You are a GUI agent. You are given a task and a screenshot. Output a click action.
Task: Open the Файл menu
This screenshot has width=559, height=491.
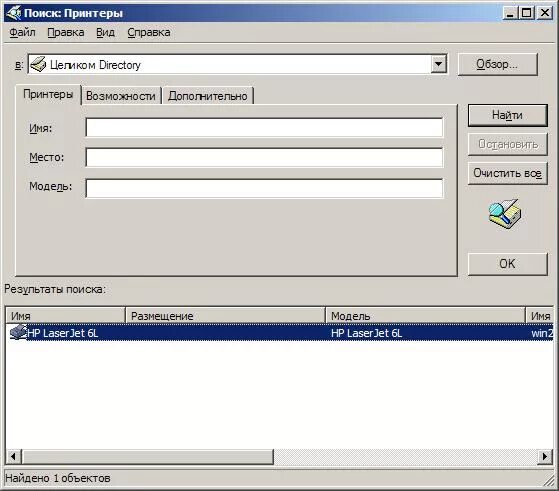(22, 32)
